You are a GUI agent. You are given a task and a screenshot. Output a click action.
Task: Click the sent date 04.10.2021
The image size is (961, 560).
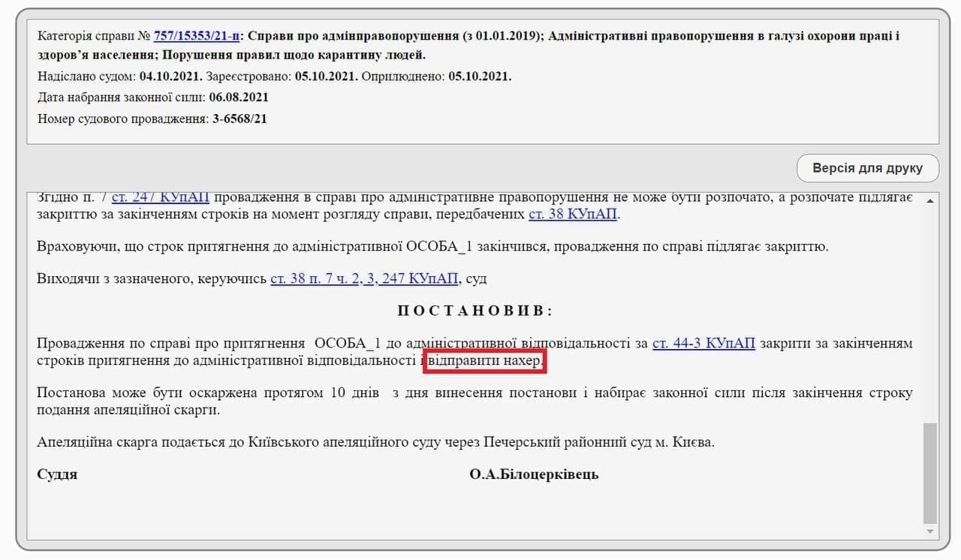coord(170,77)
